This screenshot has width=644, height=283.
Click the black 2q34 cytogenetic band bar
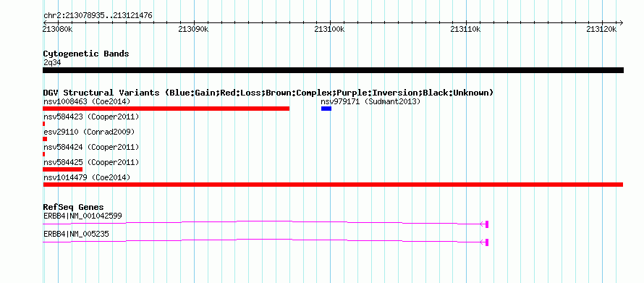pos(333,70)
